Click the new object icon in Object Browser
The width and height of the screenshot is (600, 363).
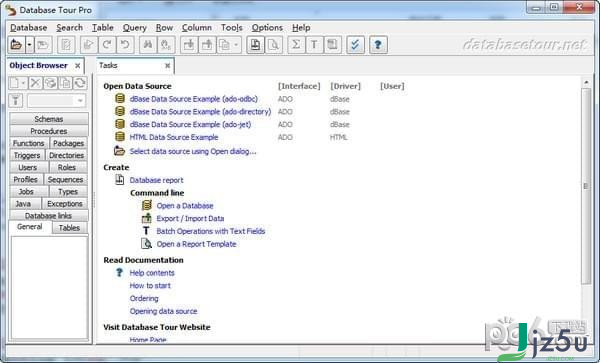pyautogui.click(x=15, y=83)
